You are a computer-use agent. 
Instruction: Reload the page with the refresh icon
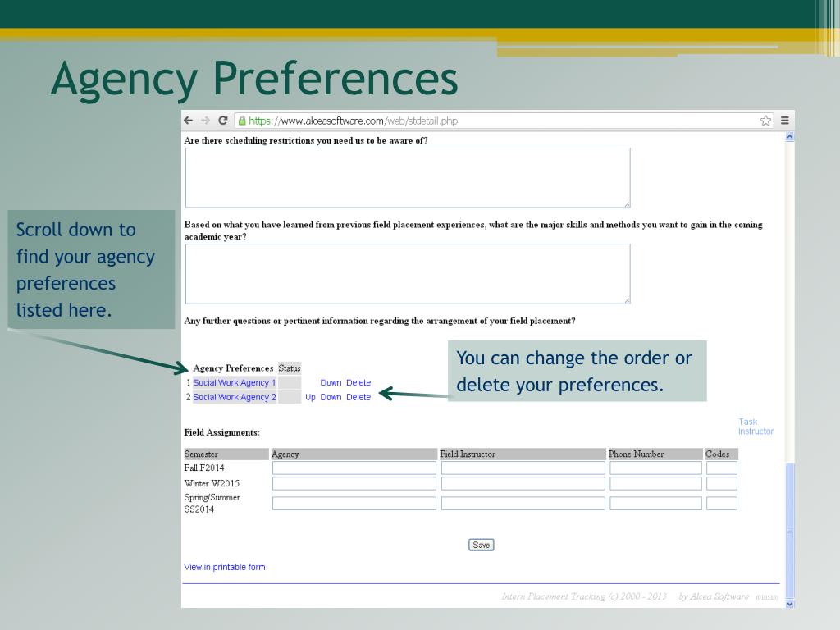click(223, 121)
